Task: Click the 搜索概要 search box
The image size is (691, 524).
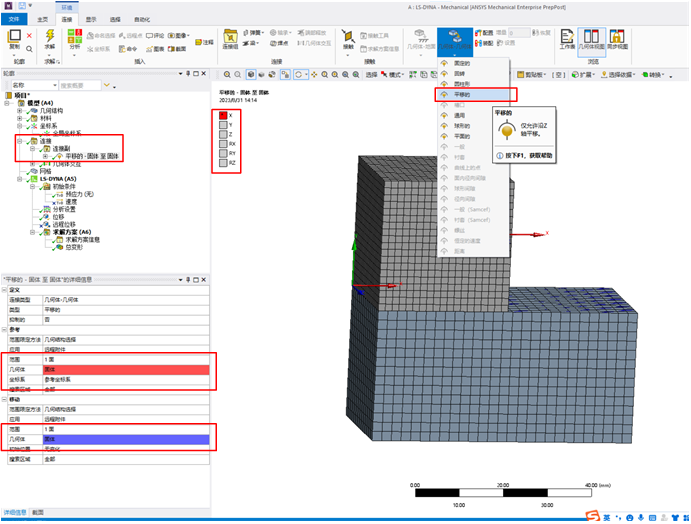Action: coord(80,85)
